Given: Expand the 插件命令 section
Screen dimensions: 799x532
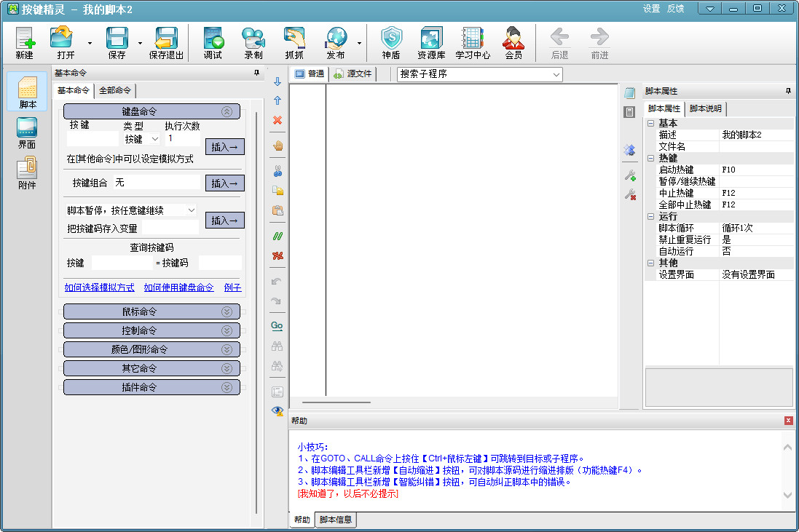Looking at the screenshot, I should 151,387.
